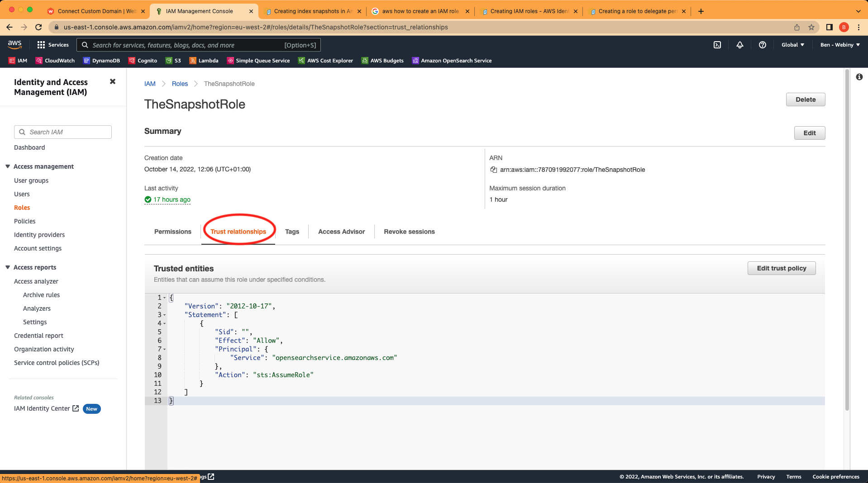
Task: Click the AWS logo
Action: click(14, 45)
